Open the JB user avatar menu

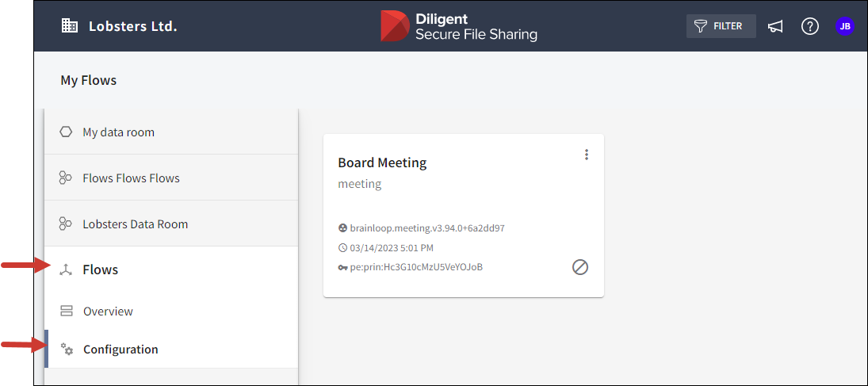tap(845, 26)
